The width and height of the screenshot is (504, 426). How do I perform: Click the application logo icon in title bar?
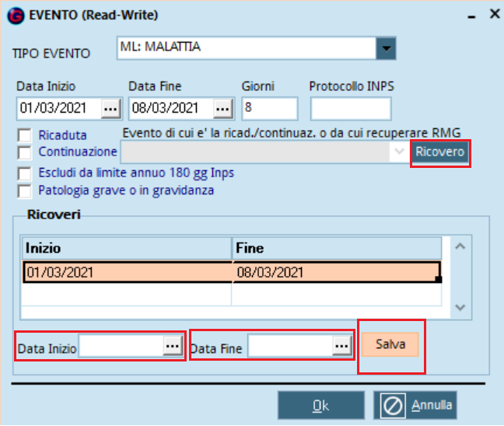pos(16,16)
